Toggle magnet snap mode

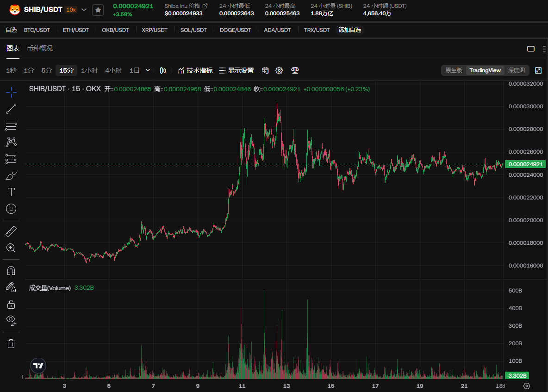(11, 270)
